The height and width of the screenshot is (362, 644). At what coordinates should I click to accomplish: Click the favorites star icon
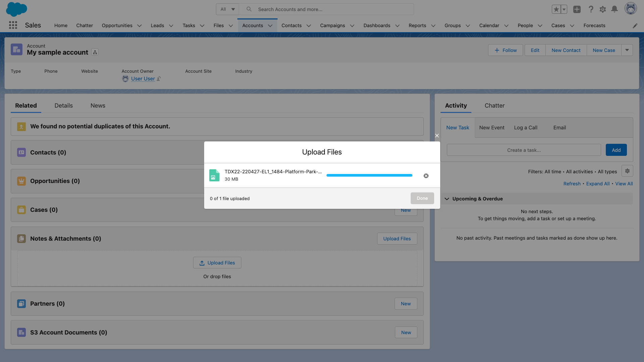click(x=556, y=9)
